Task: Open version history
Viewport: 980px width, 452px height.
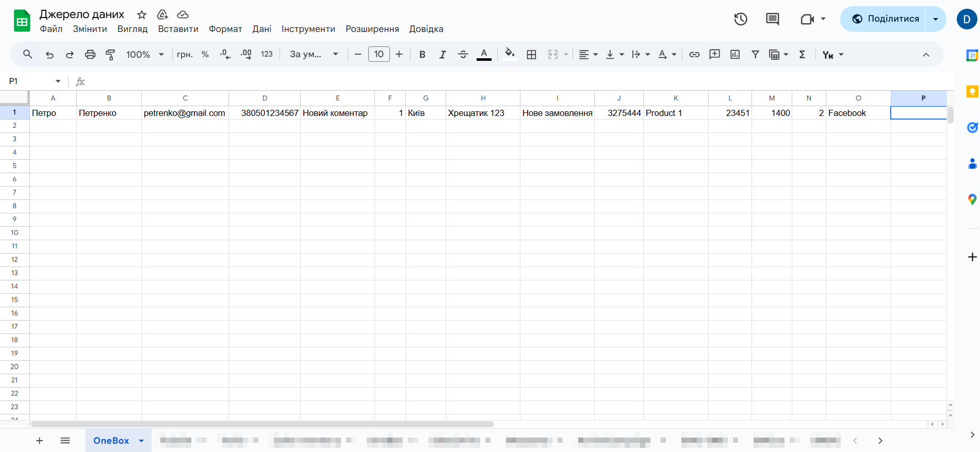Action: click(x=741, y=19)
